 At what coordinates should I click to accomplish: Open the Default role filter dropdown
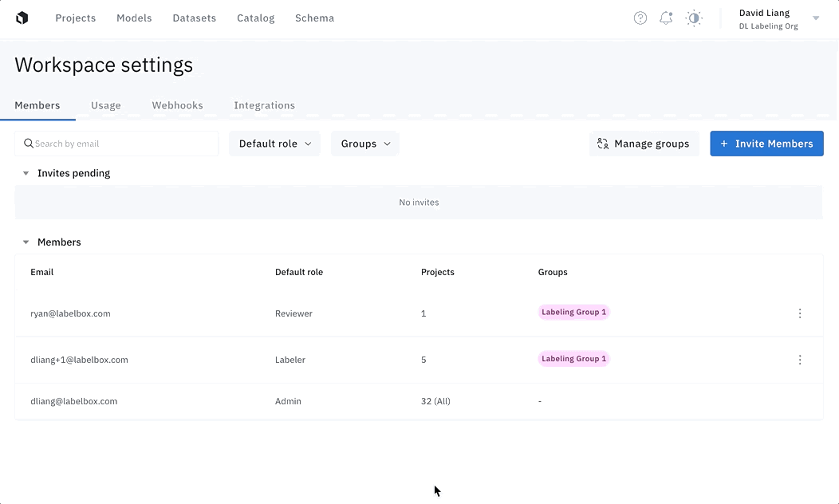point(274,144)
